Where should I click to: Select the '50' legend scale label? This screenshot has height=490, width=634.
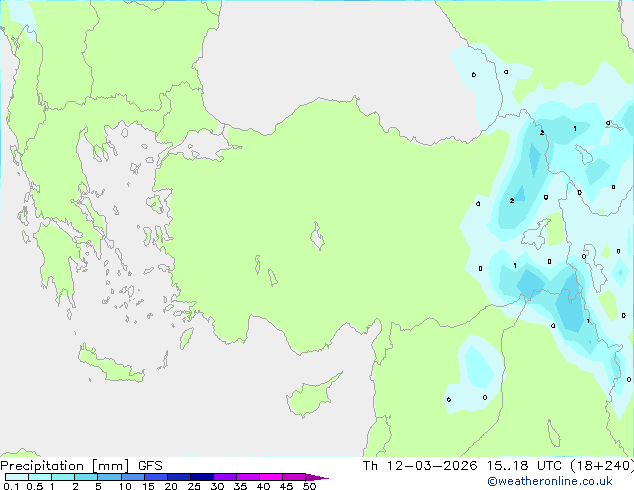[309, 486]
